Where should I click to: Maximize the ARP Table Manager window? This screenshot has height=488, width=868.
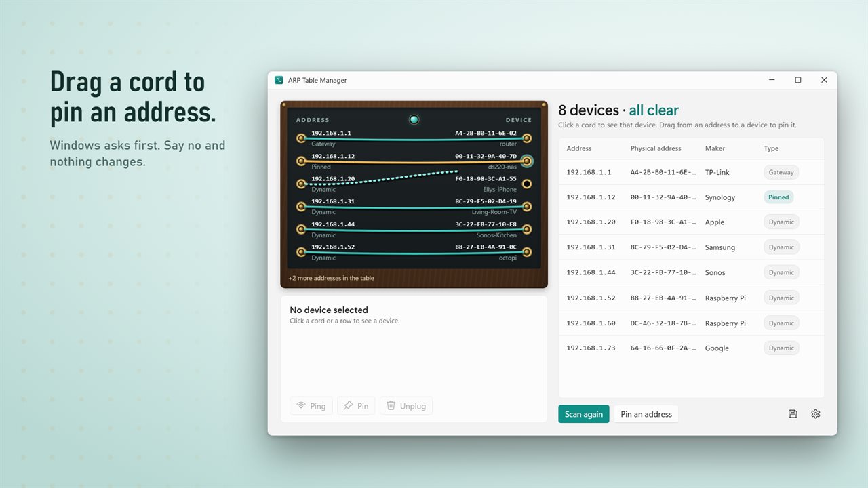[x=798, y=80]
